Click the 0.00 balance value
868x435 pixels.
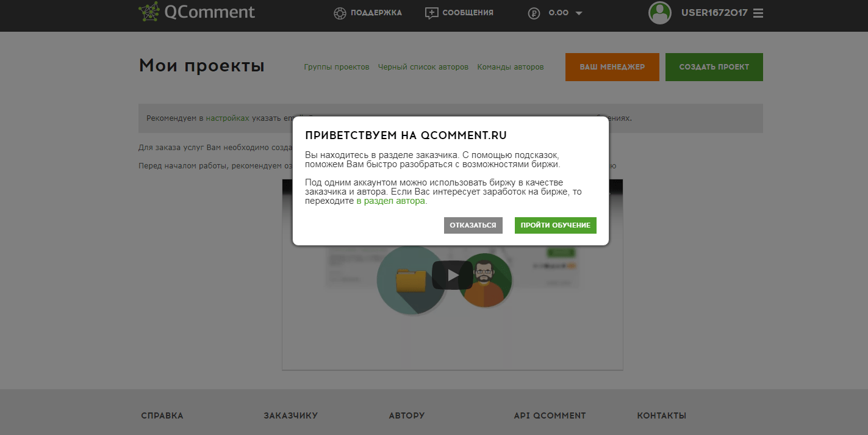click(x=559, y=13)
